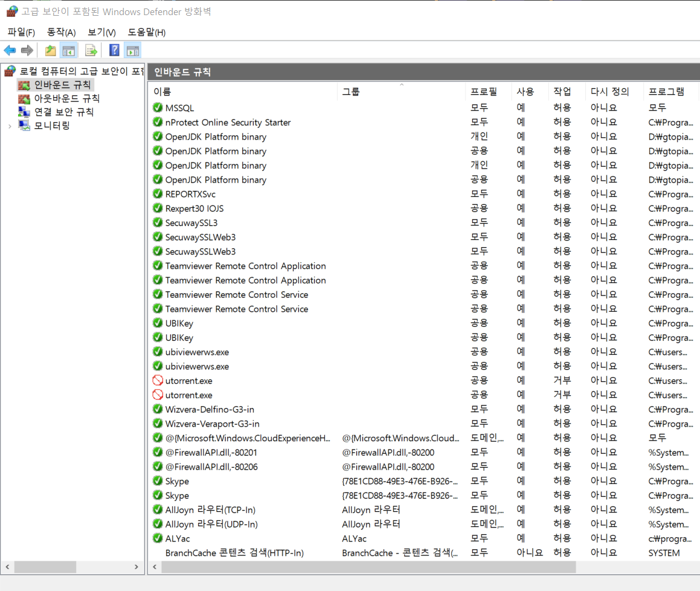
Task: Click the Back arrow toolbar icon
Action: click(10, 51)
